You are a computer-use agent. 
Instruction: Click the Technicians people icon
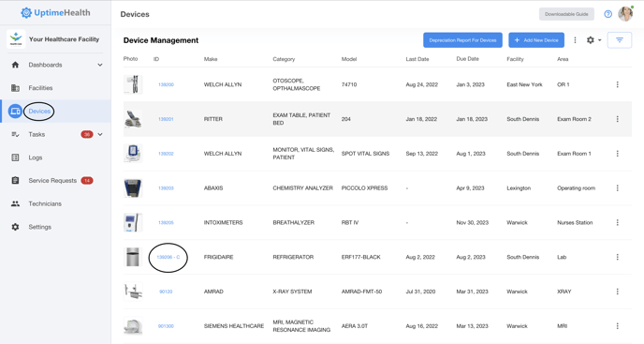coord(15,203)
